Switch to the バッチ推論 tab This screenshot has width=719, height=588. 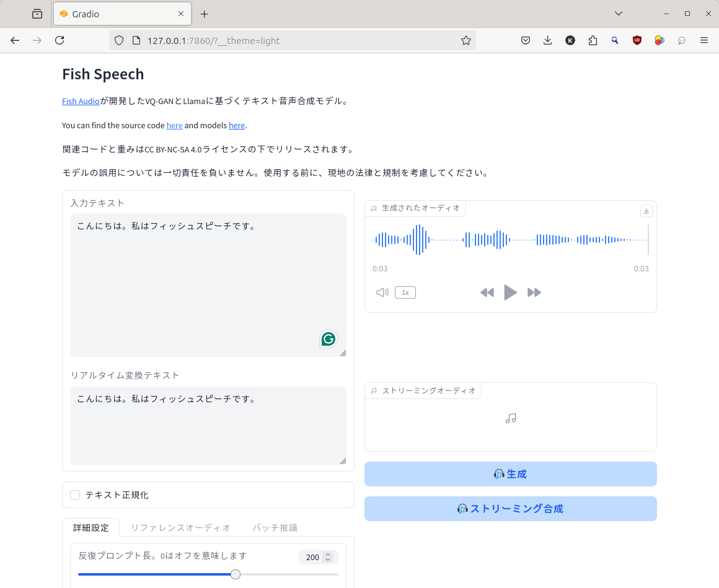[x=275, y=527]
